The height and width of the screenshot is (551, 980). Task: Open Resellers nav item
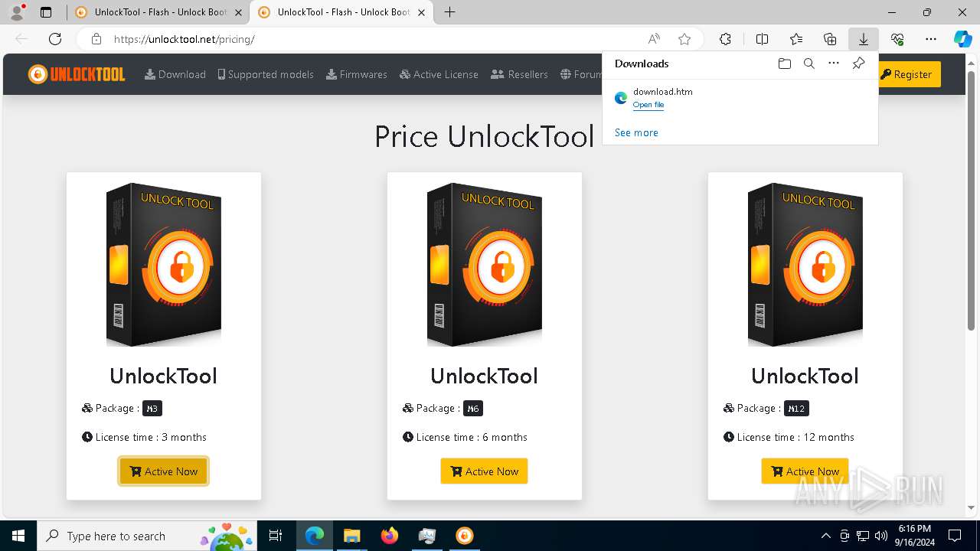point(519,74)
